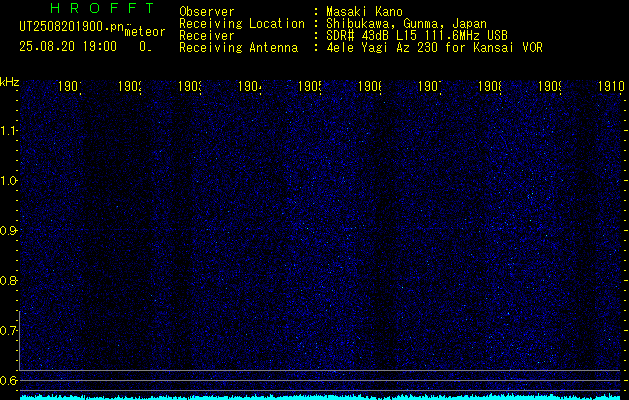
Task: Click the Observer label
Action: pos(207,11)
